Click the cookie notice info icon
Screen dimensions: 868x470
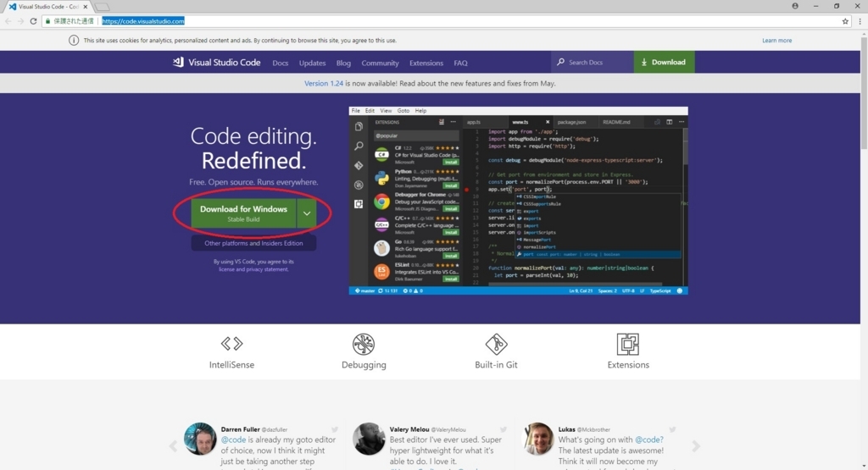click(74, 41)
